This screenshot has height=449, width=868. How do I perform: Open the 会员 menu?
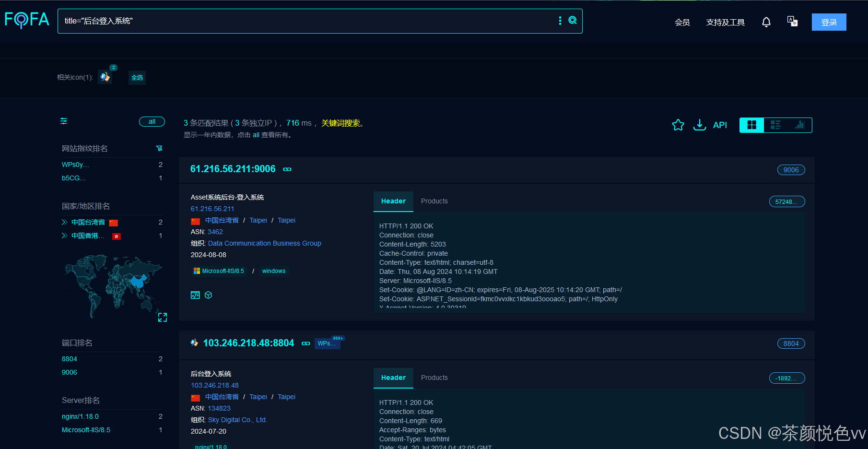pos(682,22)
